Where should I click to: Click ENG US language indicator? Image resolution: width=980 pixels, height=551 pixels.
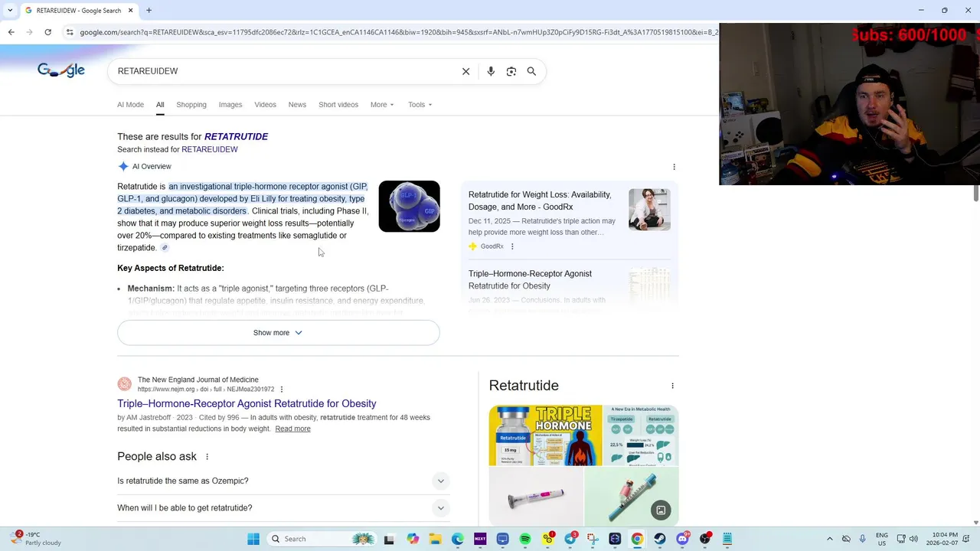click(x=882, y=539)
